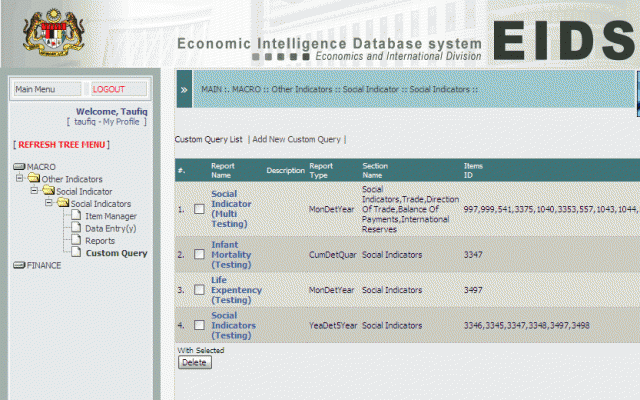Click the Custom Query page icon
Image resolution: width=640 pixels, height=400 pixels.
pos(76,251)
